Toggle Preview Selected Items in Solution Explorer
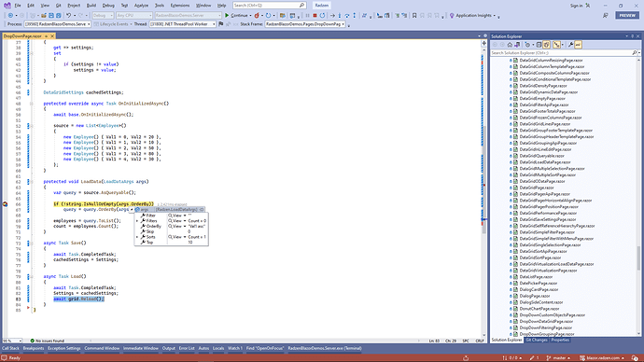644x362 pixels. [x=578, y=45]
